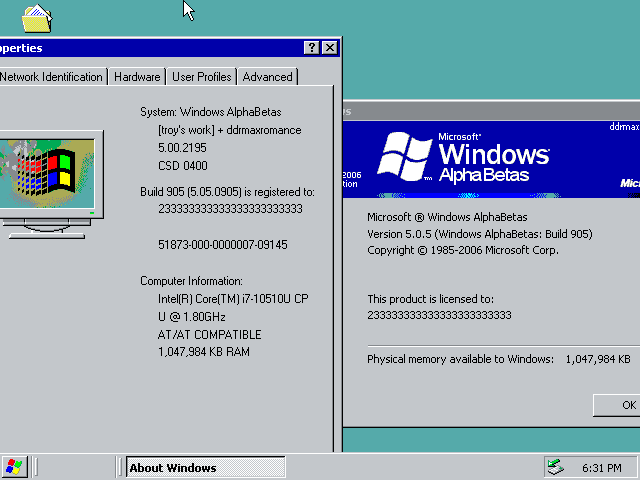The height and width of the screenshot is (480, 640).
Task: Click the '[troy's work] + ddrmaxromance' line
Action: coord(230,130)
